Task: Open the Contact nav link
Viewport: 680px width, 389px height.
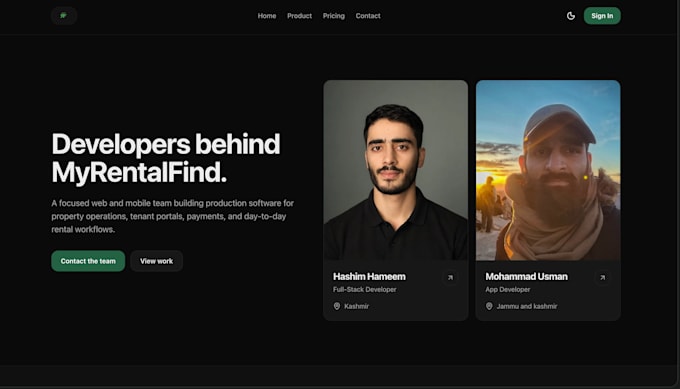Action: tap(368, 16)
